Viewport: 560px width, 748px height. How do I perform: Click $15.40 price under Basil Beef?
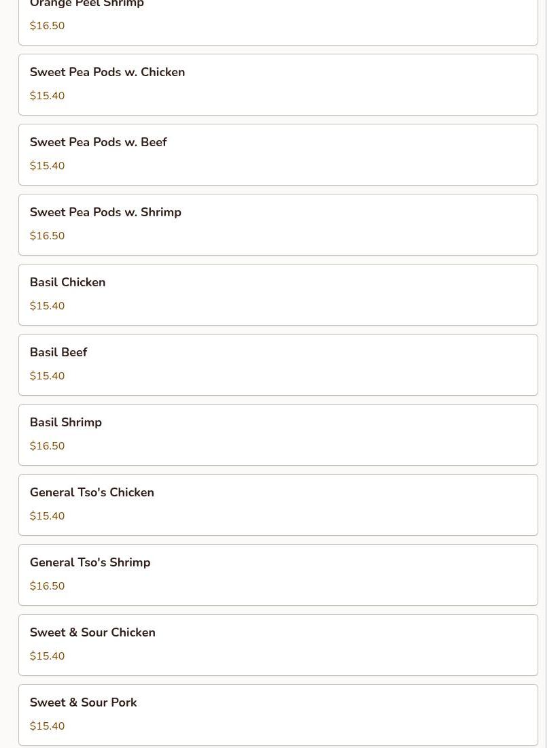pos(47,376)
